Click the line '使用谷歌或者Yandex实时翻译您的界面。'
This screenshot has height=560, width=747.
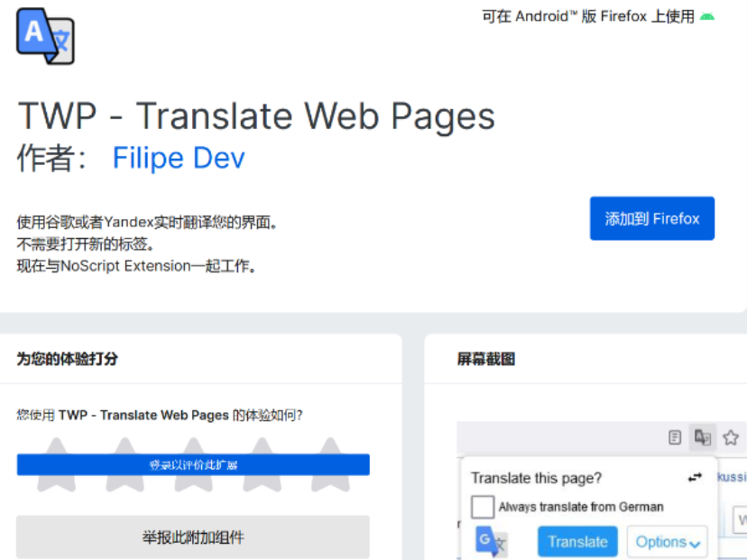click(x=147, y=223)
